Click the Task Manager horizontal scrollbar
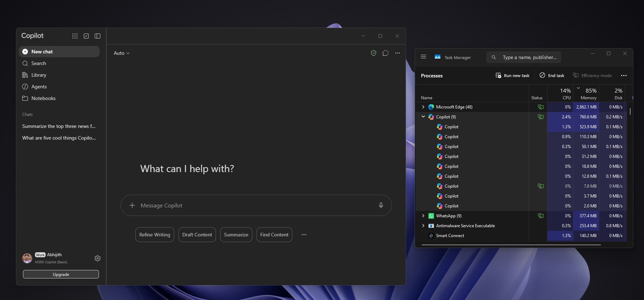644x300 pixels. 511,245
